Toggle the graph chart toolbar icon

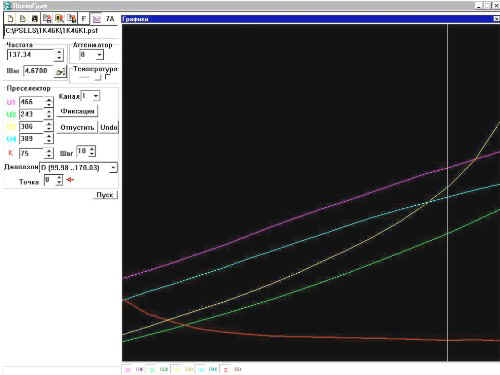(96, 19)
